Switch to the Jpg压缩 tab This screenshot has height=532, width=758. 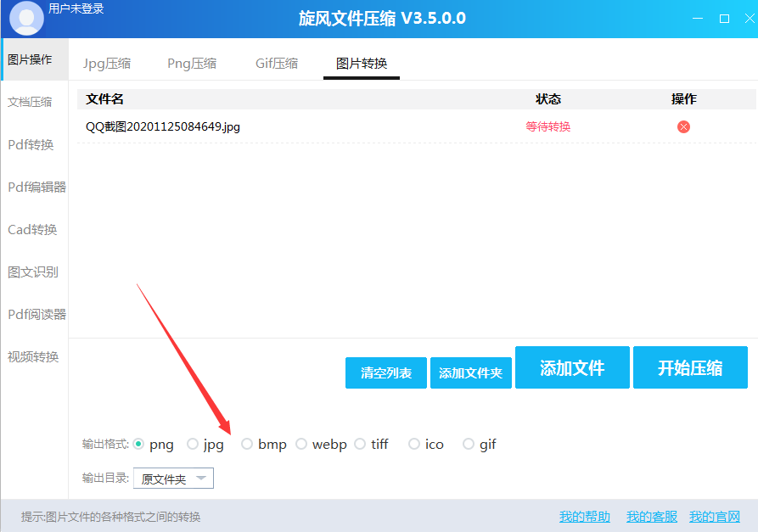tap(107, 63)
